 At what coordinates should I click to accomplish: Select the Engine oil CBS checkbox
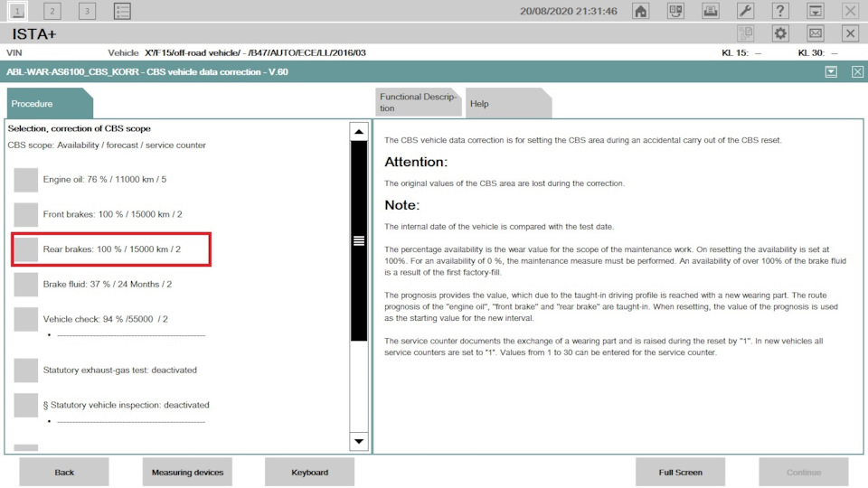click(x=26, y=180)
